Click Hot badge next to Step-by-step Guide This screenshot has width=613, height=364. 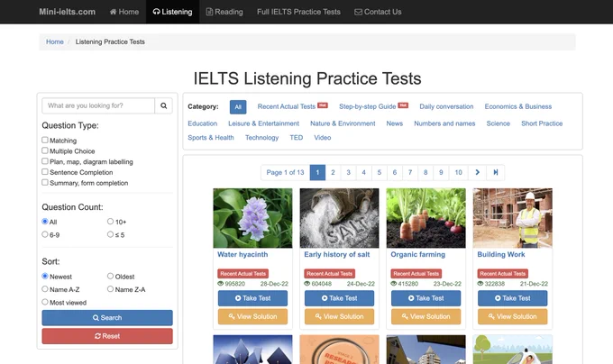pyautogui.click(x=403, y=105)
